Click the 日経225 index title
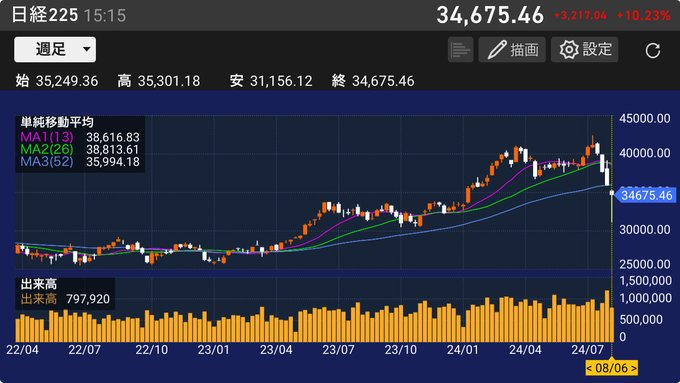 pos(45,15)
